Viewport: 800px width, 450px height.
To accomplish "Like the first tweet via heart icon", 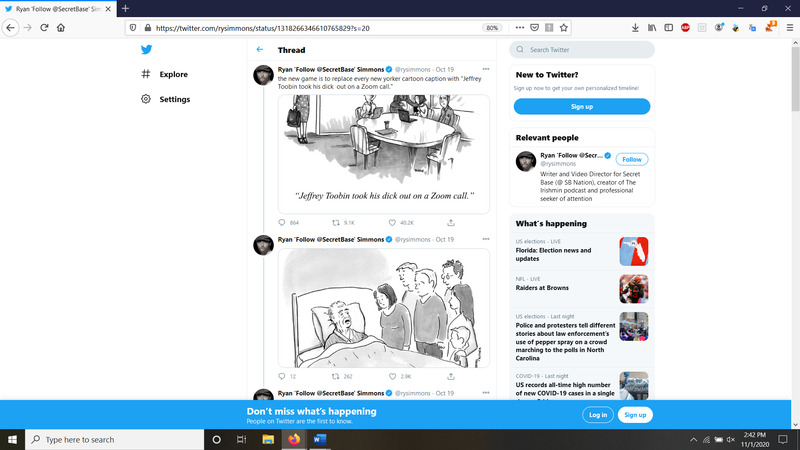I will click(392, 223).
